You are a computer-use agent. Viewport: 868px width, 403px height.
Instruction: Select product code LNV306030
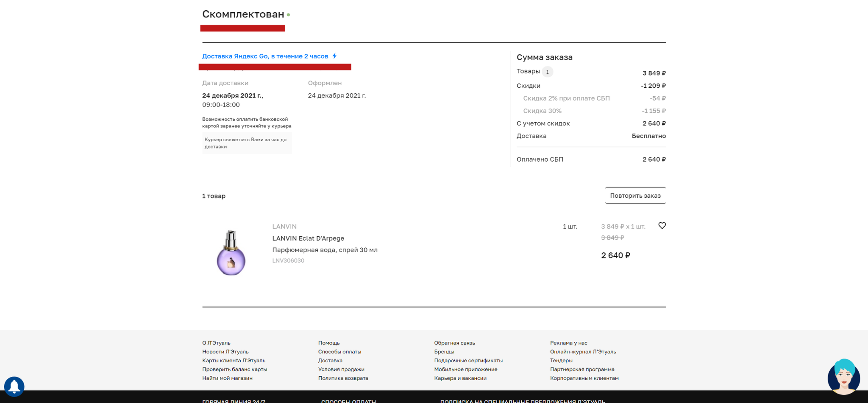click(x=288, y=260)
